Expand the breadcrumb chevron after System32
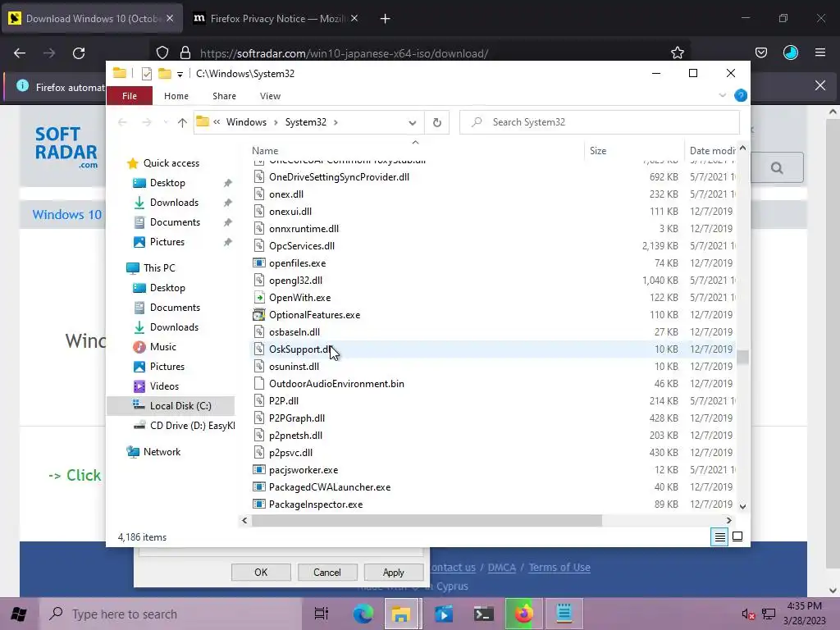Viewport: 840px width, 630px height. click(x=336, y=123)
